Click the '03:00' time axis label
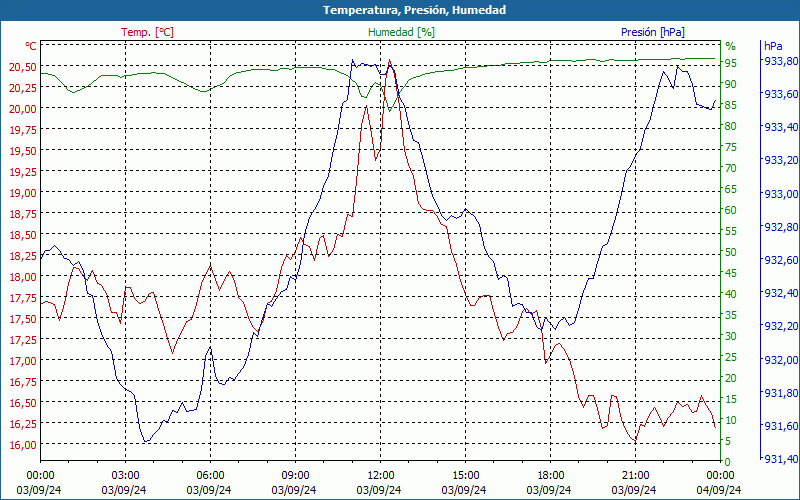The image size is (800, 500). [126, 476]
